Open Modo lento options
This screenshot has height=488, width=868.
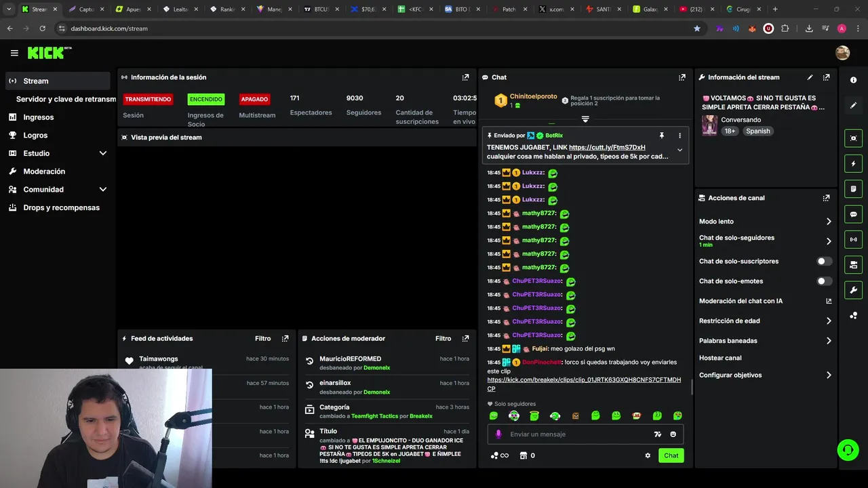[x=765, y=222]
